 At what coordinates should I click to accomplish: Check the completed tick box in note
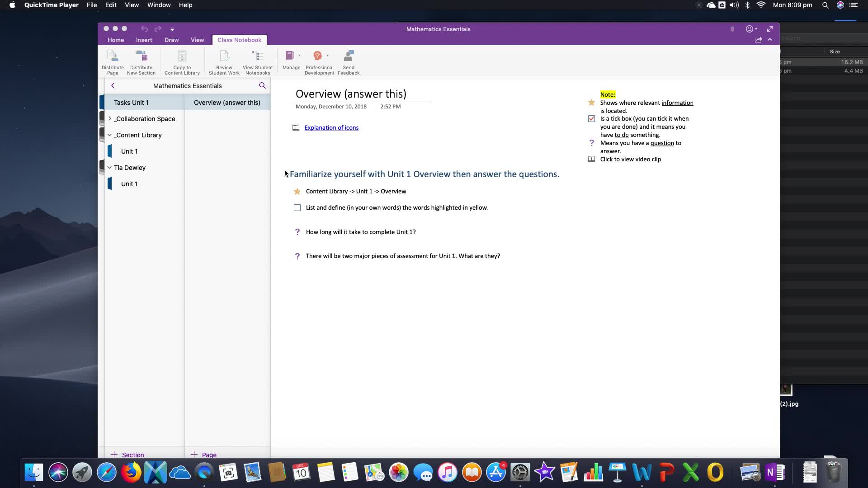[x=591, y=118]
